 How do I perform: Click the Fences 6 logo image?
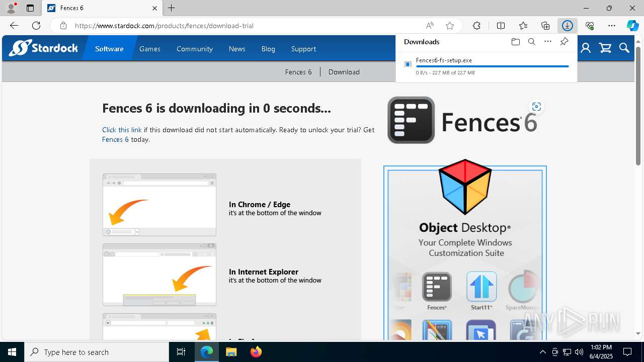click(462, 120)
